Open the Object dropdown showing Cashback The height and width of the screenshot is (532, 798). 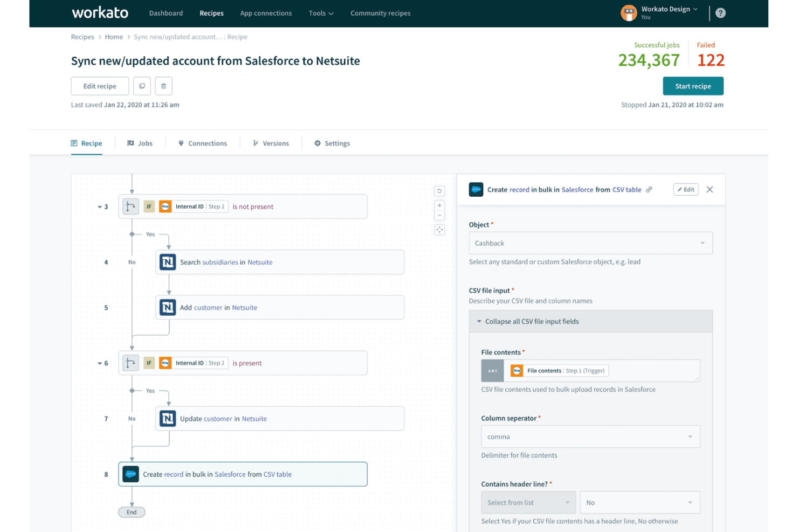tap(590, 243)
